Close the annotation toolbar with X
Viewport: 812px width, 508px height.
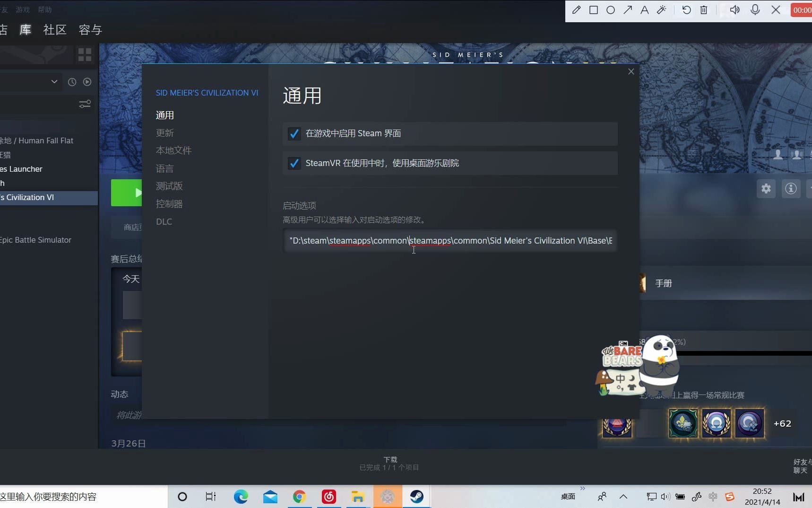(x=776, y=10)
